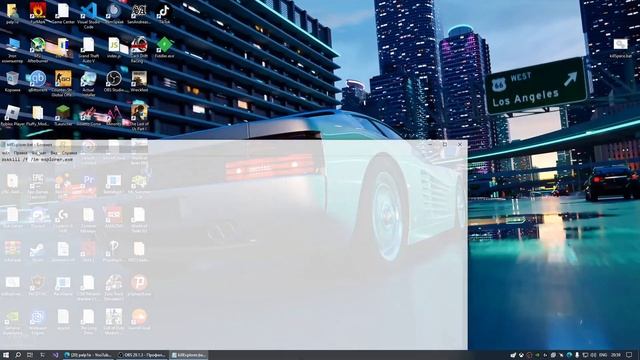Open taskbar search
The width and height of the screenshot is (640, 360).
[18, 355]
